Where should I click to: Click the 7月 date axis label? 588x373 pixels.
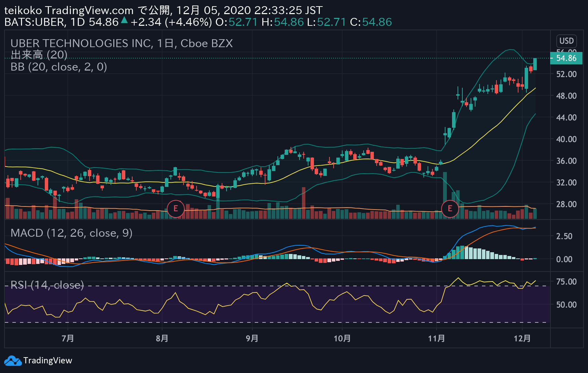click(x=68, y=338)
